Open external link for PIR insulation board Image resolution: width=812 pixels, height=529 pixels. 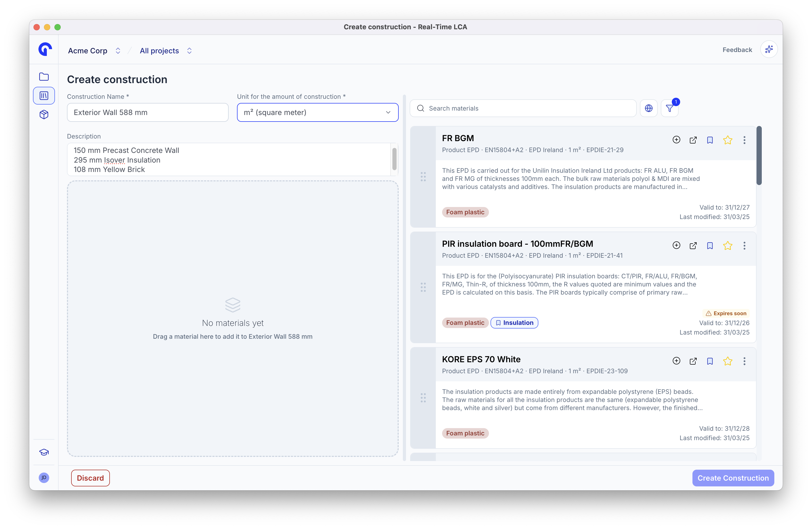tap(693, 245)
